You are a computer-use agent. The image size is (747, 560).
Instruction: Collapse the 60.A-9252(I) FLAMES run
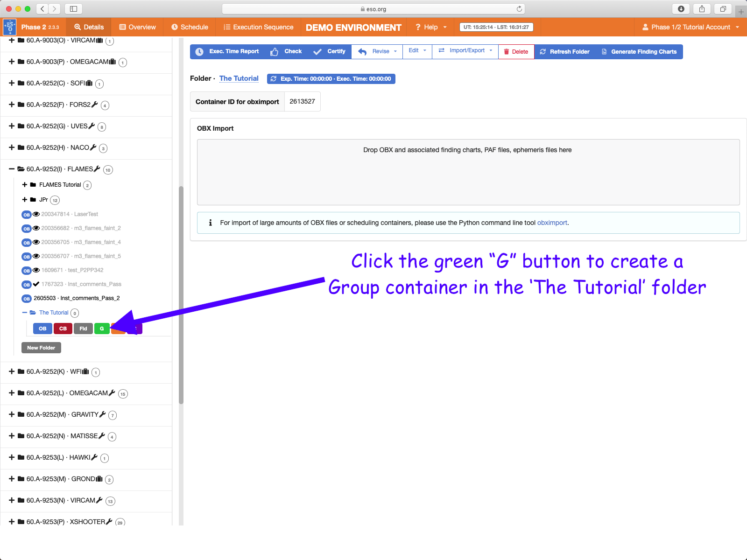12,169
